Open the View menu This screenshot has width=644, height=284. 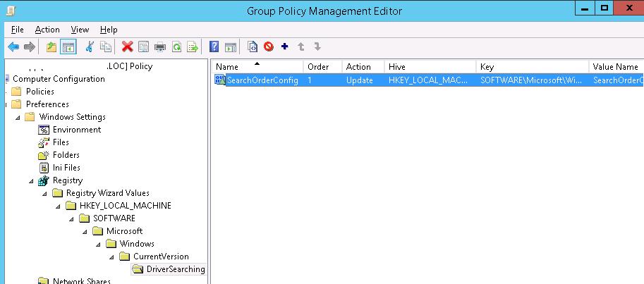click(80, 30)
